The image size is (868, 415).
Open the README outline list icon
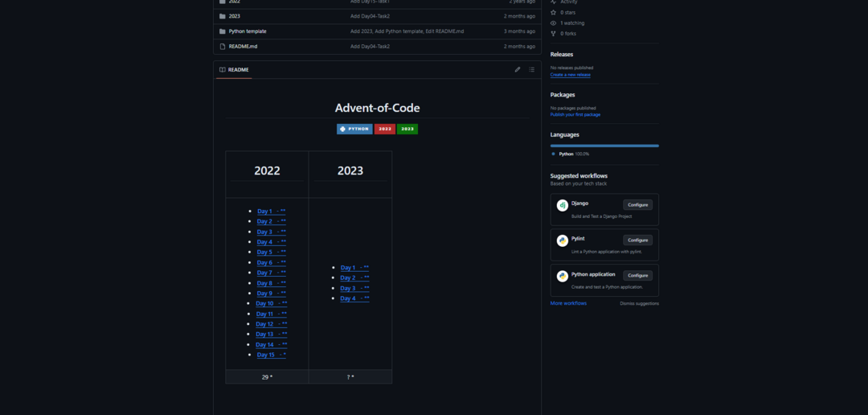(x=531, y=70)
